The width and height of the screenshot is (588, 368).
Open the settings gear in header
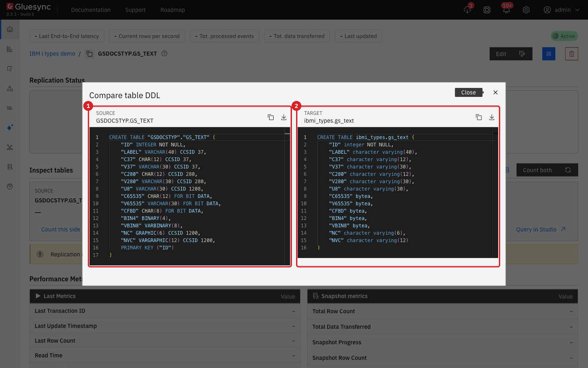click(x=526, y=10)
